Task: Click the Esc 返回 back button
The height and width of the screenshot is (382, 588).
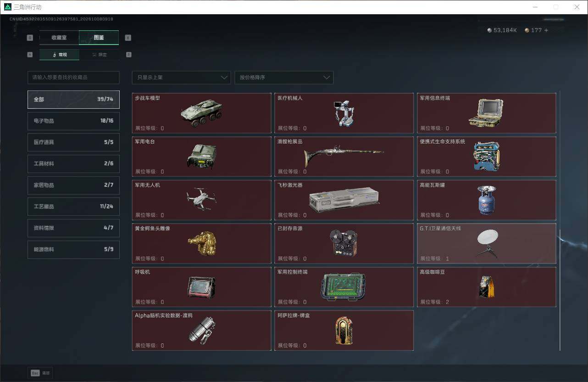Action: [x=40, y=373]
